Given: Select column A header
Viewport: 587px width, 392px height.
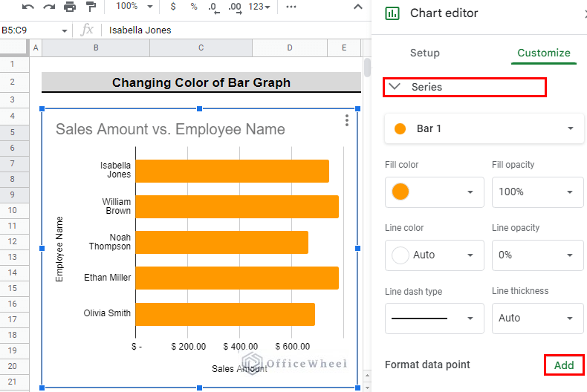Looking at the screenshot, I should point(36,48).
